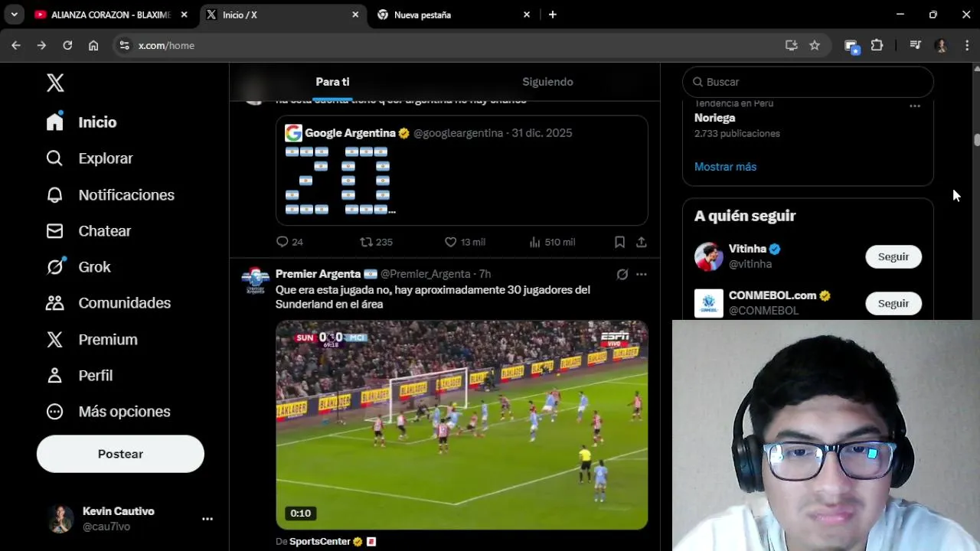Open @Premier_Argenta handle link
Image resolution: width=980 pixels, height=551 pixels.
(x=426, y=274)
